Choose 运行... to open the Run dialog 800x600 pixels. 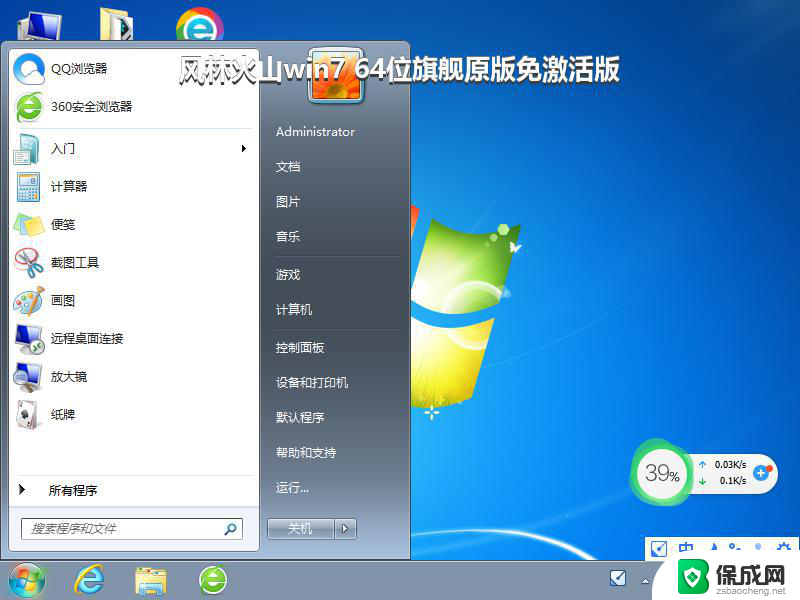point(292,488)
